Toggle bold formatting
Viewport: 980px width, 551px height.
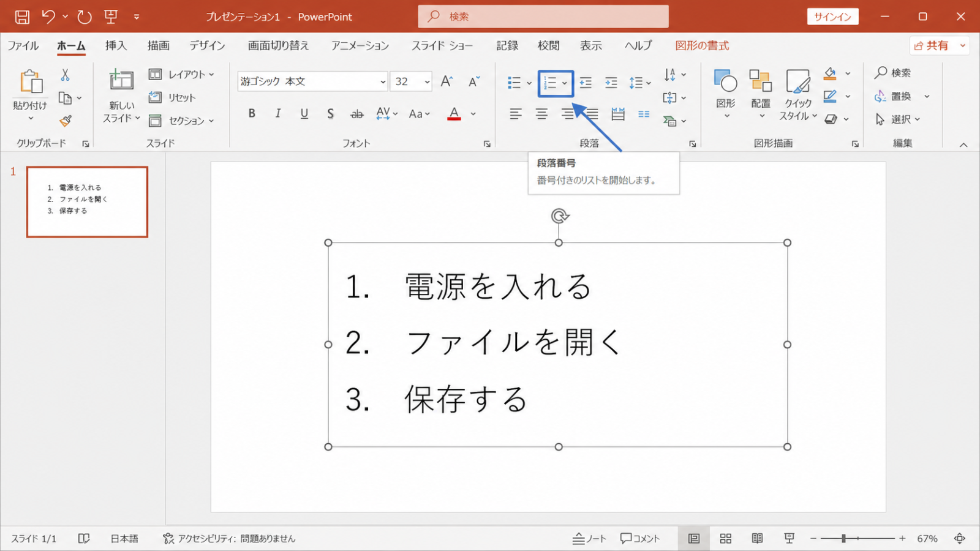click(252, 113)
